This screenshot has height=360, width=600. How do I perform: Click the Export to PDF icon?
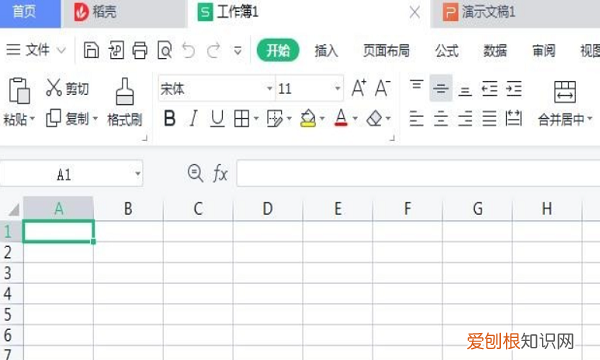tap(116, 50)
